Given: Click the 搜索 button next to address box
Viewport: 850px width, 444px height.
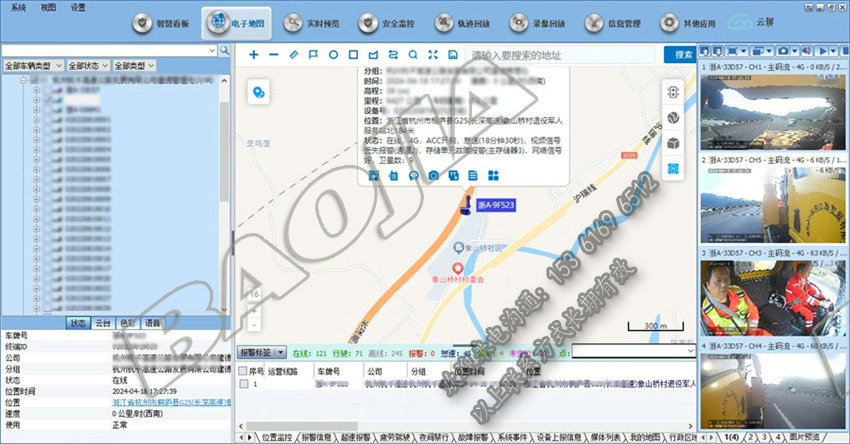Looking at the screenshot, I should pyautogui.click(x=684, y=54).
